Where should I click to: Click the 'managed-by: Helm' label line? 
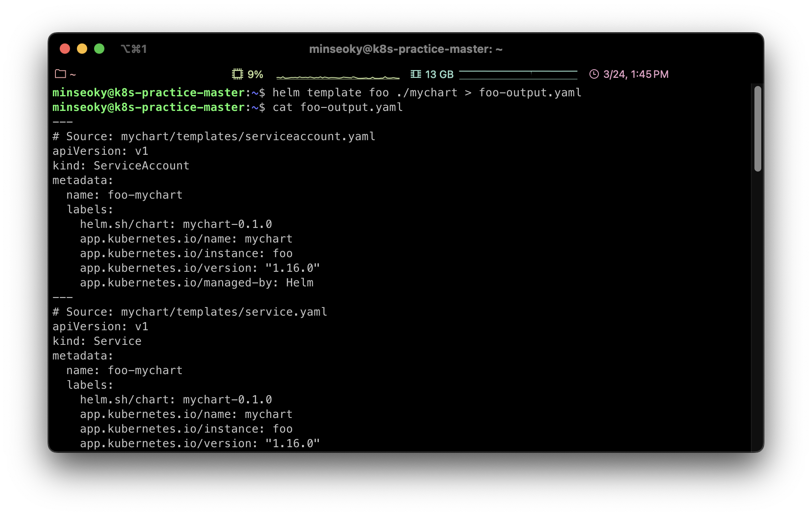point(196,283)
